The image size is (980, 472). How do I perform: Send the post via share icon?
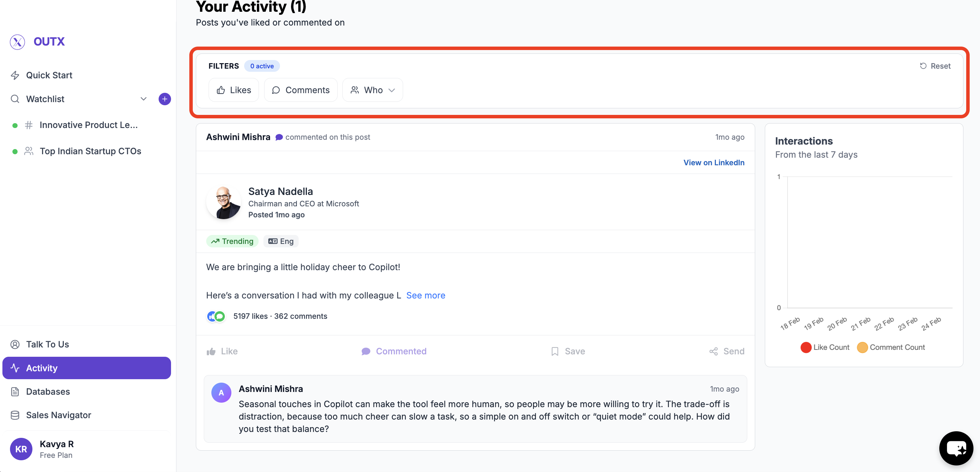(x=713, y=351)
